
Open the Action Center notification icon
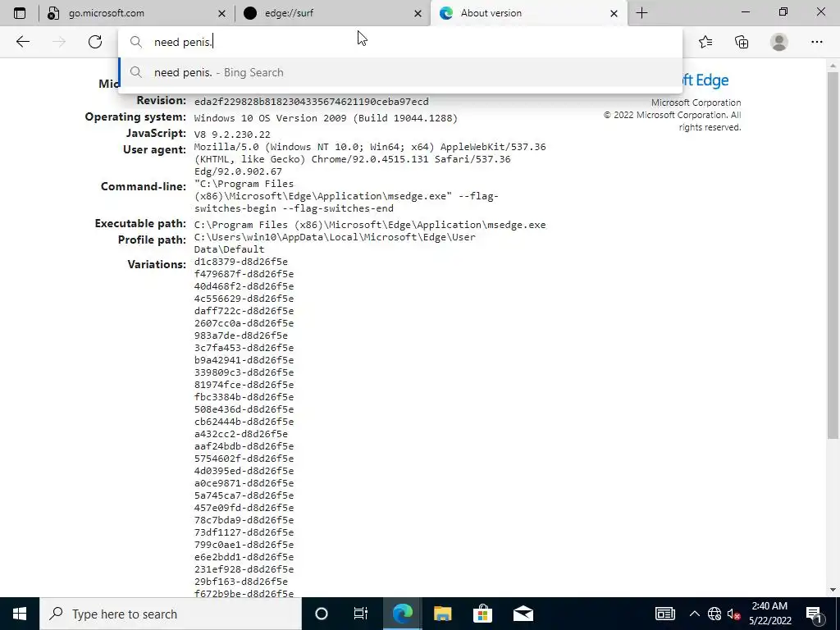(x=814, y=614)
